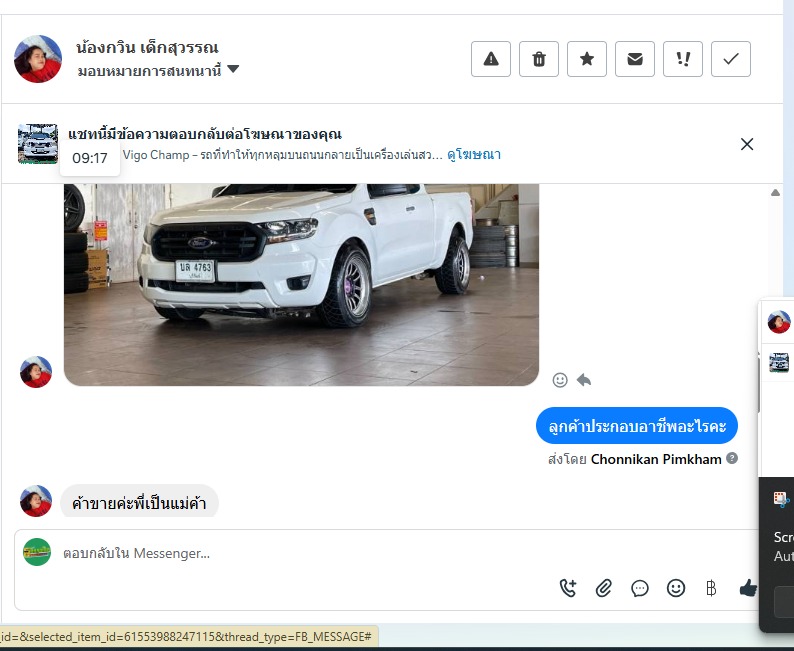Attach a file with the paperclip icon
Screen dimensions: 794x651
click(x=604, y=588)
